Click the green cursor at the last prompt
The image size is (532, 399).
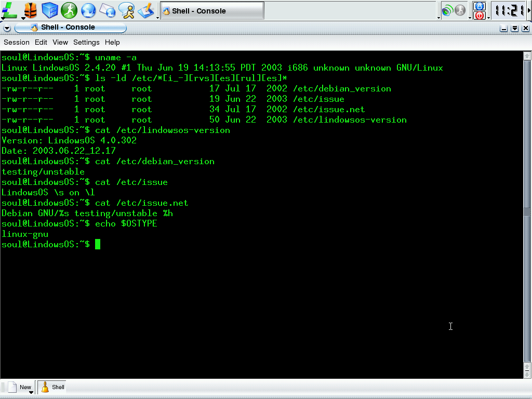pos(98,244)
